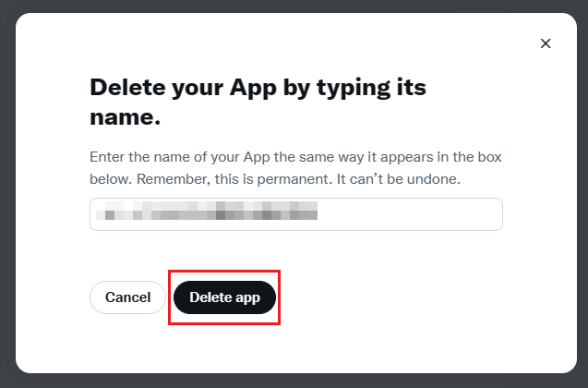Choose Cancel beside the Delete app button
Image resolution: width=588 pixels, height=388 pixels.
click(127, 297)
